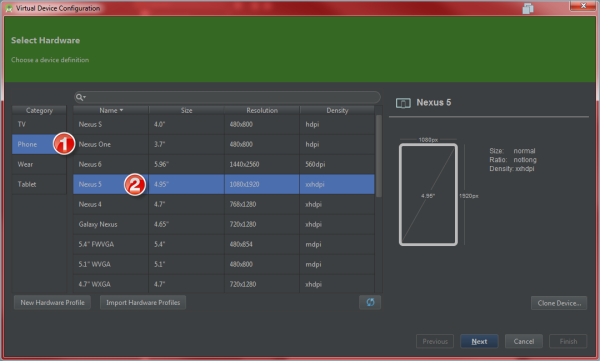This screenshot has width=600, height=361.
Task: Click the Next button
Action: click(479, 341)
